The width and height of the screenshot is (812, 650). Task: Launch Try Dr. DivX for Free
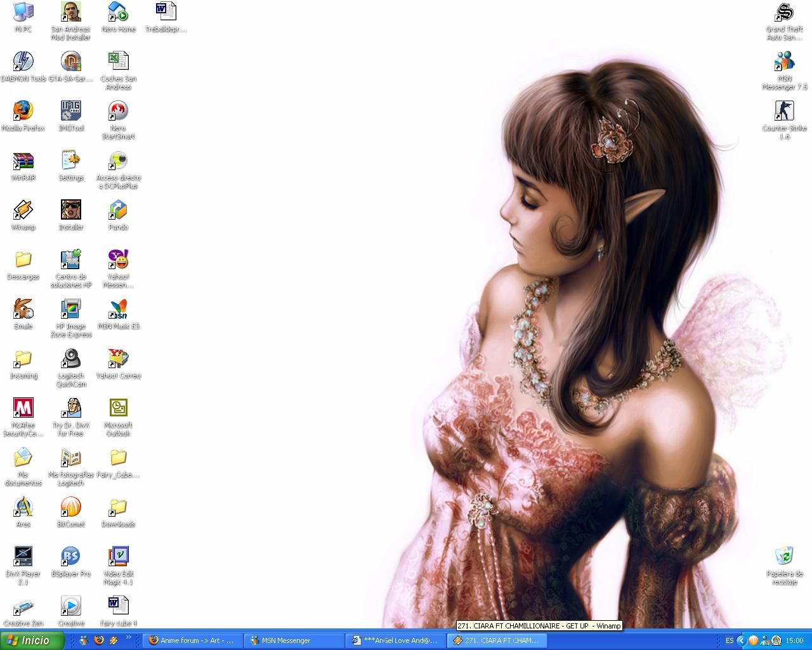click(x=70, y=417)
